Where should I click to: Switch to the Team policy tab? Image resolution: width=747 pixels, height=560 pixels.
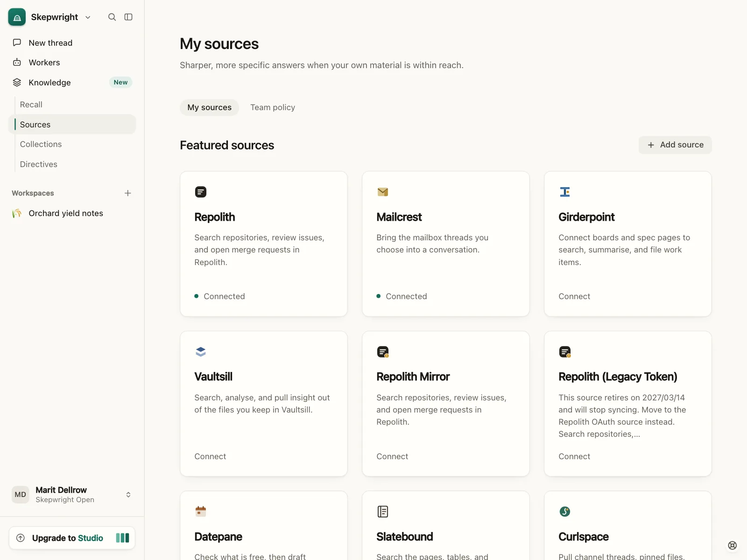point(273,107)
